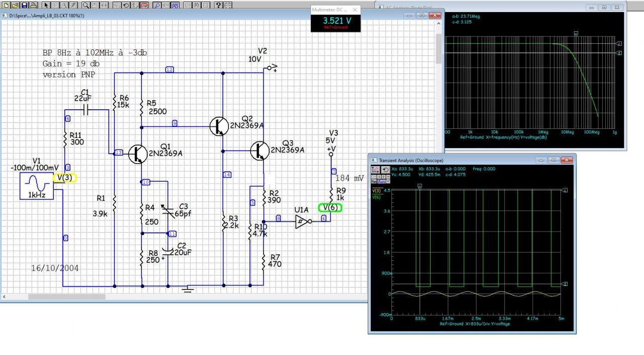644x355 pixels.
Task: Select the Wire tool
Action: pos(55,5)
